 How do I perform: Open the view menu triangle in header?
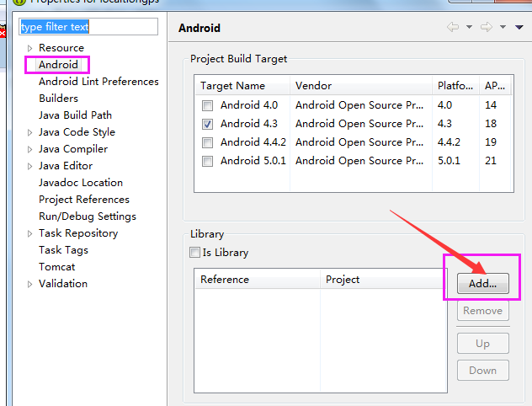point(519,27)
